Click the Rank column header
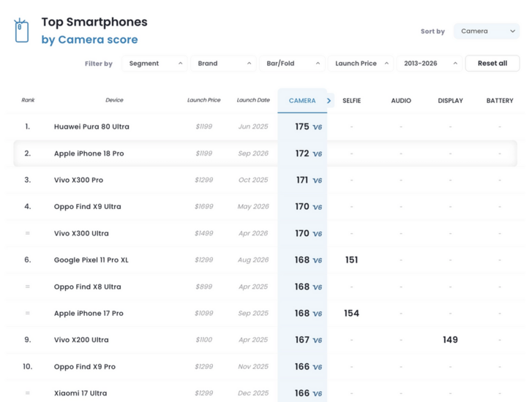Screen dimensions: 532x402 (x=28, y=100)
